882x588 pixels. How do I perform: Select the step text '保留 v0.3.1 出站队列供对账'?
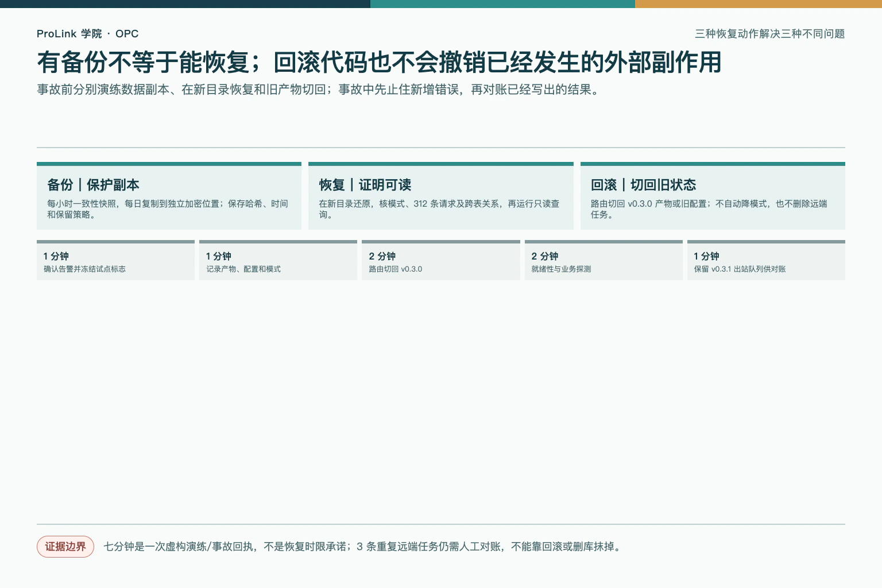tap(740, 269)
